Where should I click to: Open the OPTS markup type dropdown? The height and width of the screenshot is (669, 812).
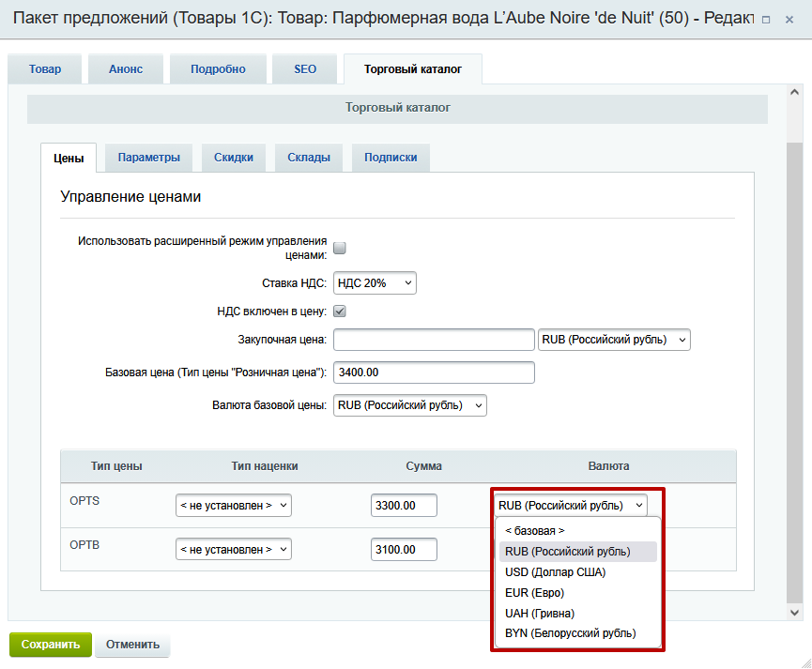point(233,505)
